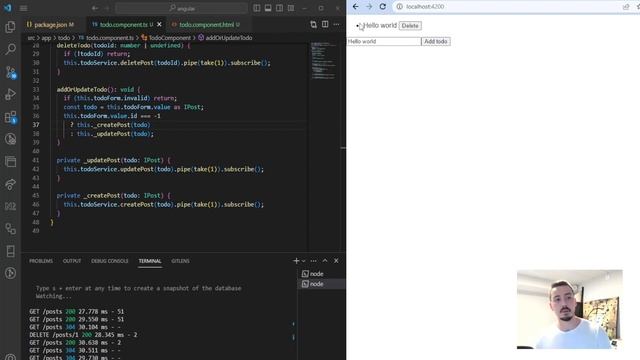Switch to the TERMINAL panel tab

[x=150, y=261]
